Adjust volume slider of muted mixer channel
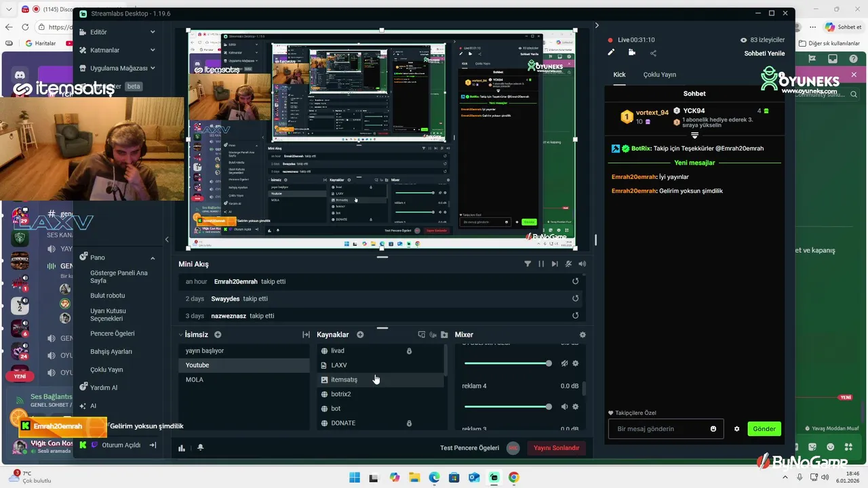This screenshot has width=868, height=488. coord(507,363)
